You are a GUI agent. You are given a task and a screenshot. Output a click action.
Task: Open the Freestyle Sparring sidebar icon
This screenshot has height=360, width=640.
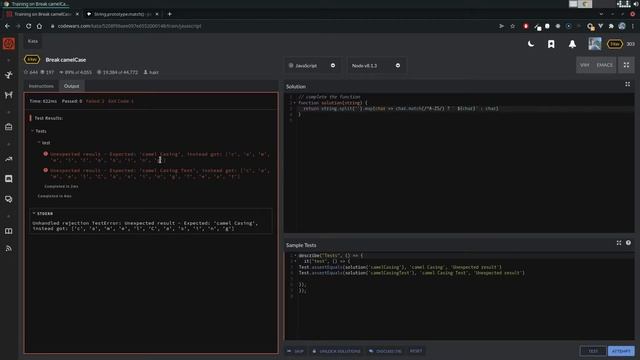(x=9, y=95)
